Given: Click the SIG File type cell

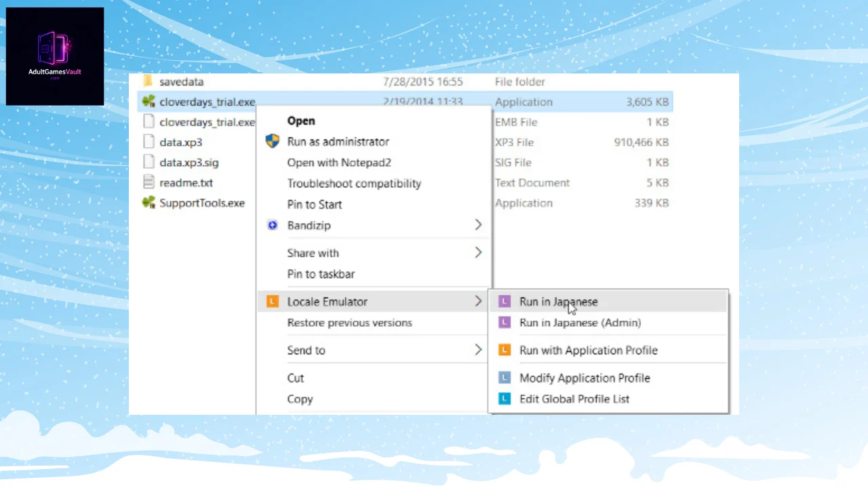Looking at the screenshot, I should (x=513, y=163).
